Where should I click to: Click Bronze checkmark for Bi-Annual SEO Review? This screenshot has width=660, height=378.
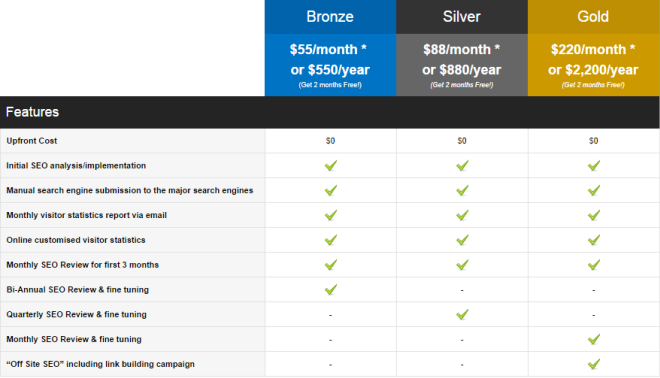(x=331, y=290)
